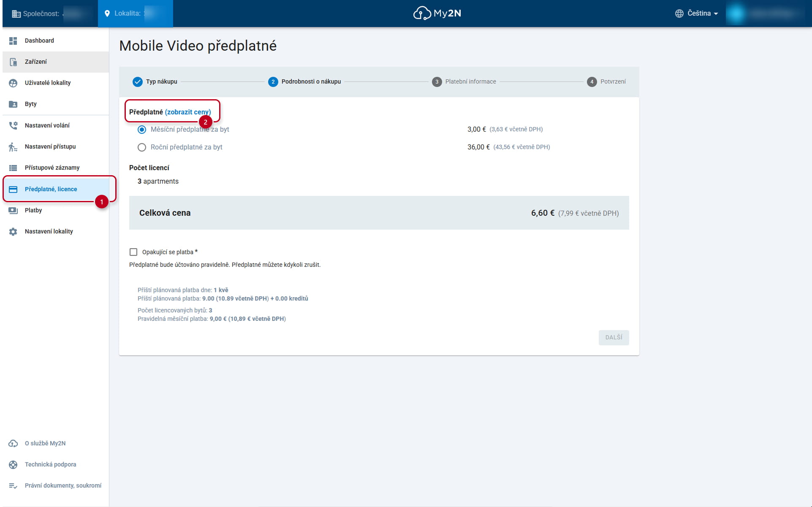The height and width of the screenshot is (507, 812).
Task: Click the Zařízení device icon
Action: coord(13,62)
